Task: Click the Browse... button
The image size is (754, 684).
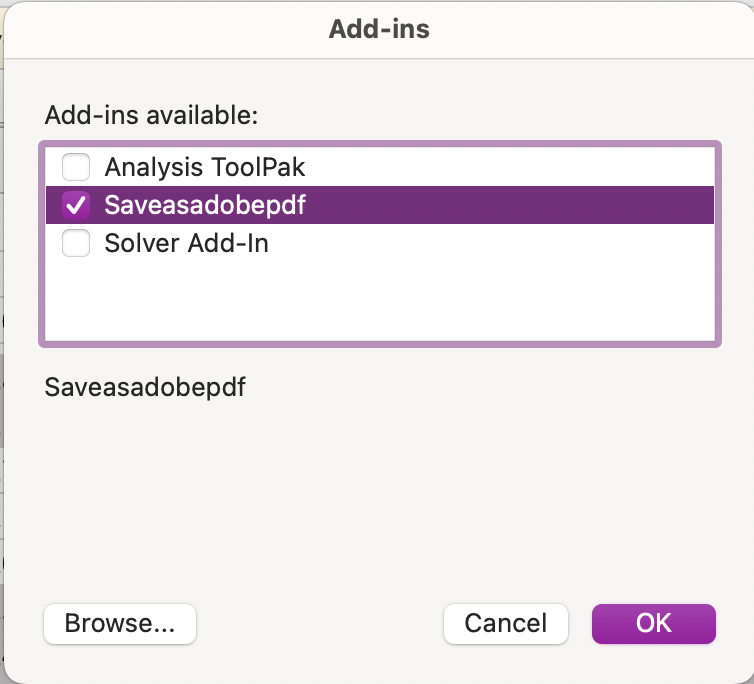Action: pyautogui.click(x=120, y=624)
